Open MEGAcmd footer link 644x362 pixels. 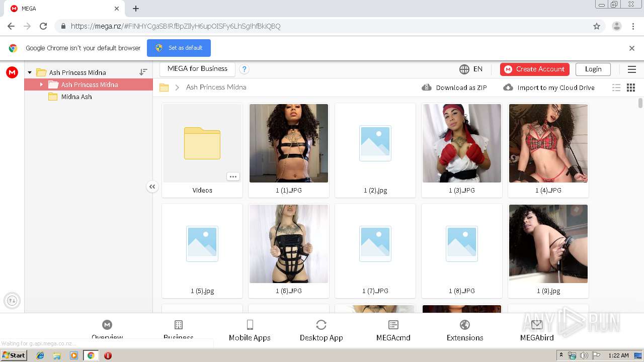(x=393, y=330)
